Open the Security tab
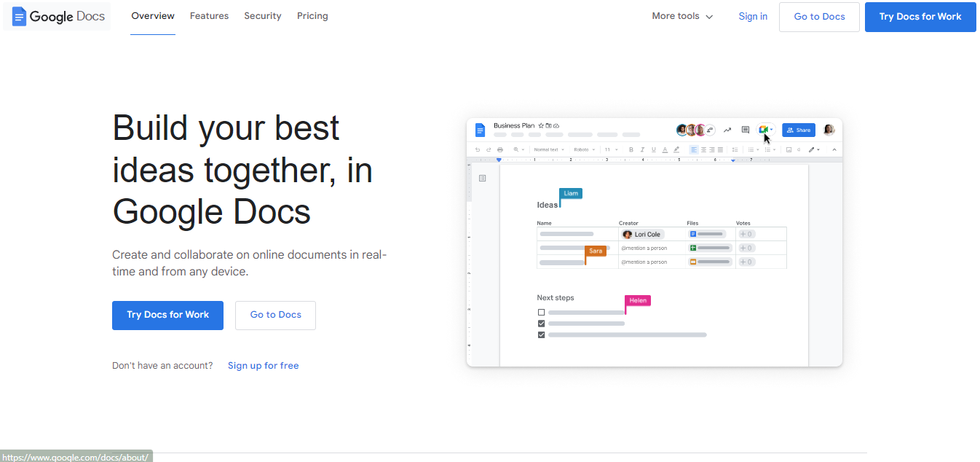The height and width of the screenshot is (462, 980). (263, 16)
